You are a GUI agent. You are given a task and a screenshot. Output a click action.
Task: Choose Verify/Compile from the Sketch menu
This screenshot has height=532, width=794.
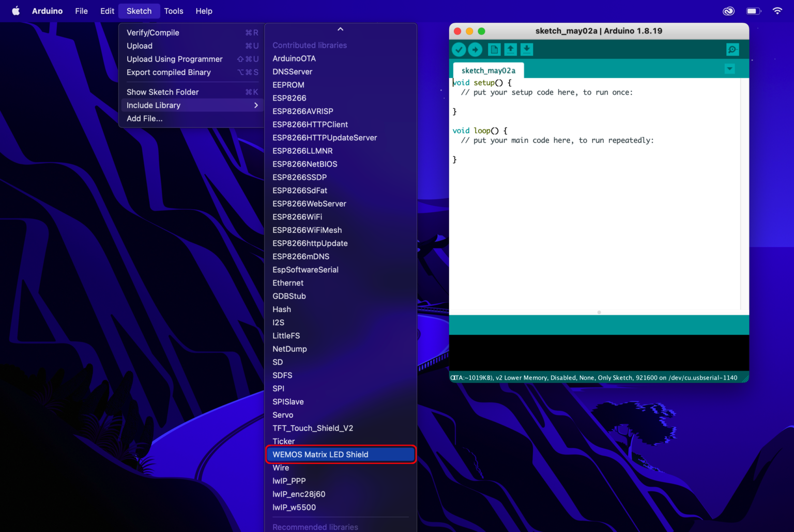tap(153, 33)
